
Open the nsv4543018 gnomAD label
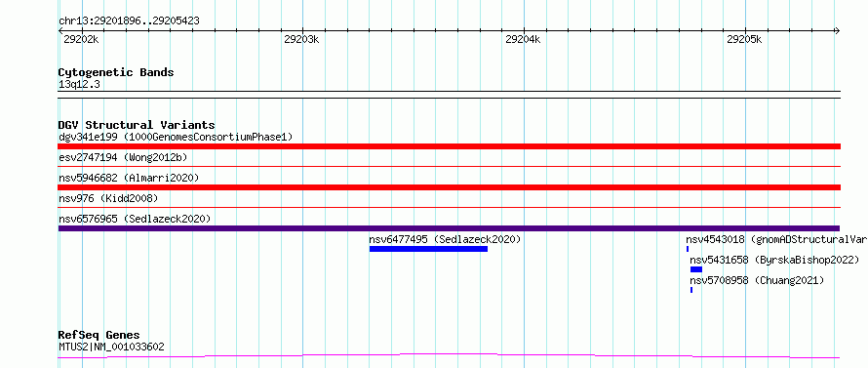(776, 239)
